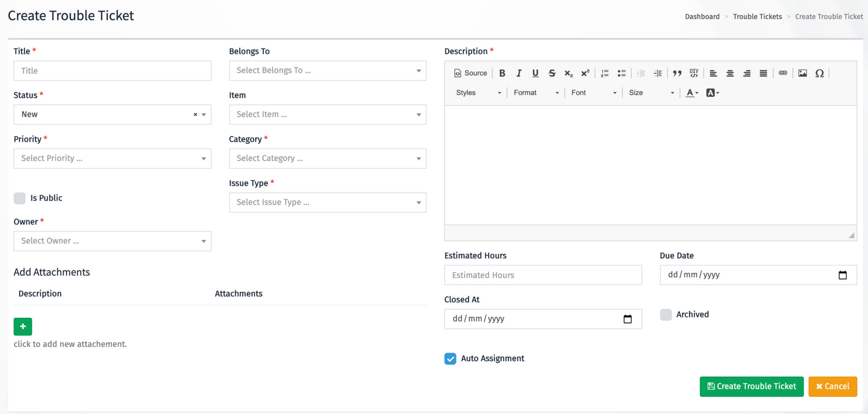This screenshot has height=414, width=868.
Task: Insert a numbered list
Action: click(605, 73)
